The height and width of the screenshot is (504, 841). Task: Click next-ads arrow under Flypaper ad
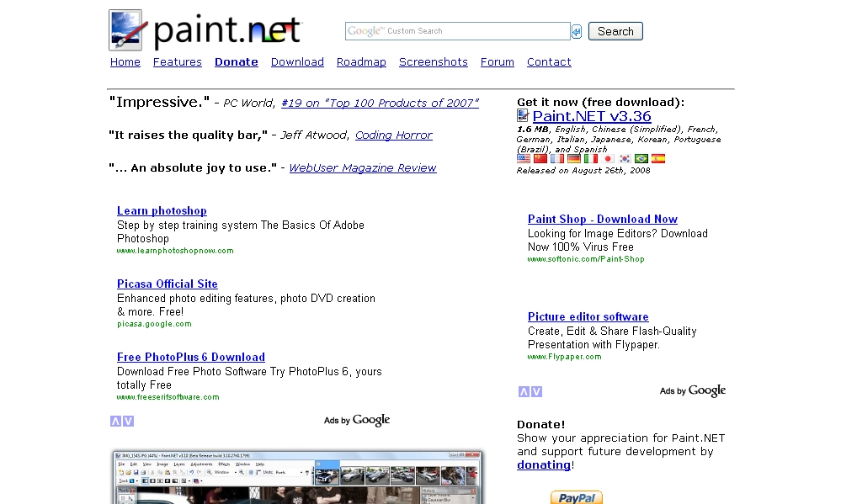(536, 391)
